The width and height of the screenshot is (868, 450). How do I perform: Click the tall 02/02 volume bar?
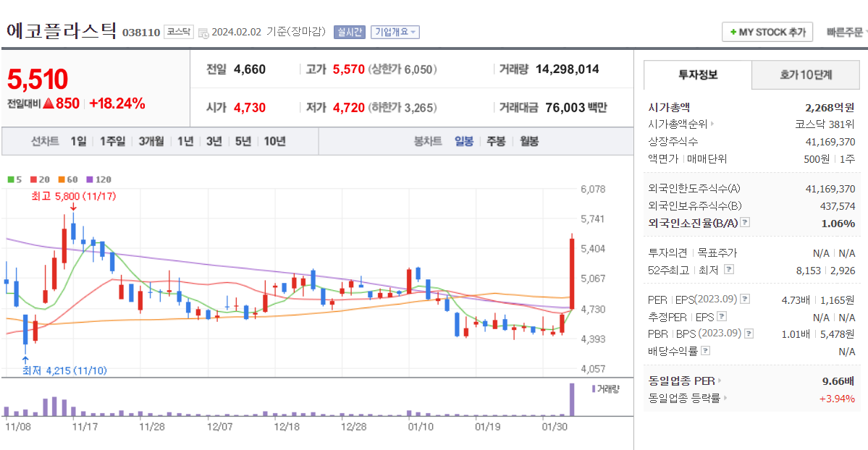point(572,399)
